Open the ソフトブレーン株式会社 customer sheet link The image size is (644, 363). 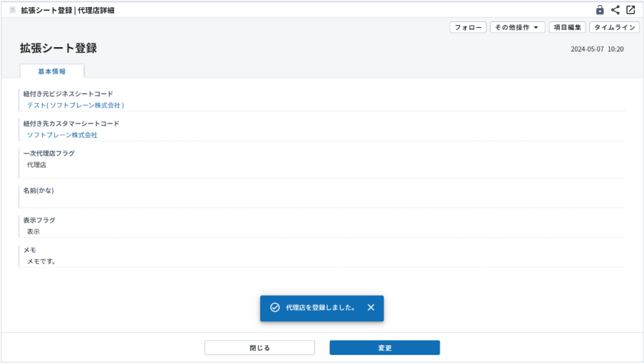(x=62, y=135)
